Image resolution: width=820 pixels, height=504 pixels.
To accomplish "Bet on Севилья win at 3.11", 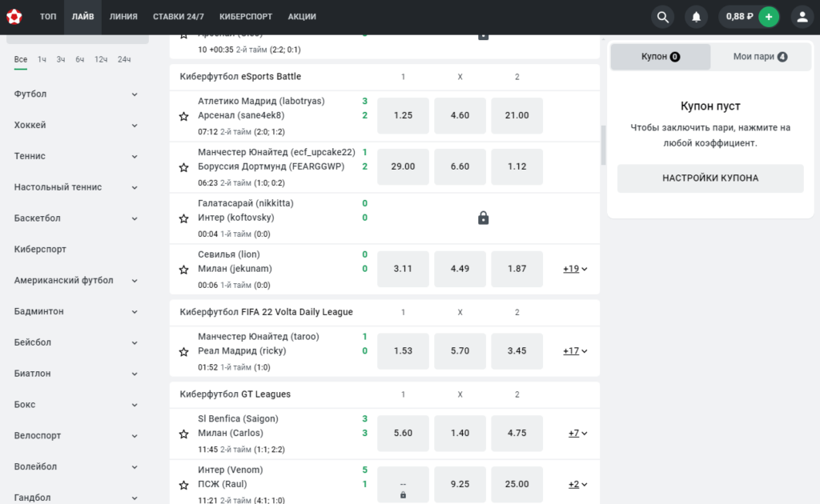I will [x=403, y=269].
